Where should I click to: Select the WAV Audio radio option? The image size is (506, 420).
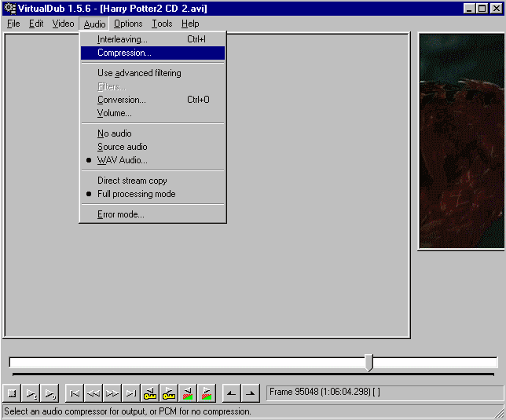pyautogui.click(x=122, y=160)
